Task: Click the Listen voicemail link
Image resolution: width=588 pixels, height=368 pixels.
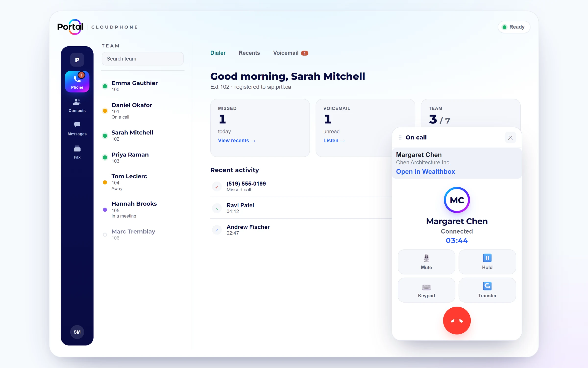Action: pos(334,141)
